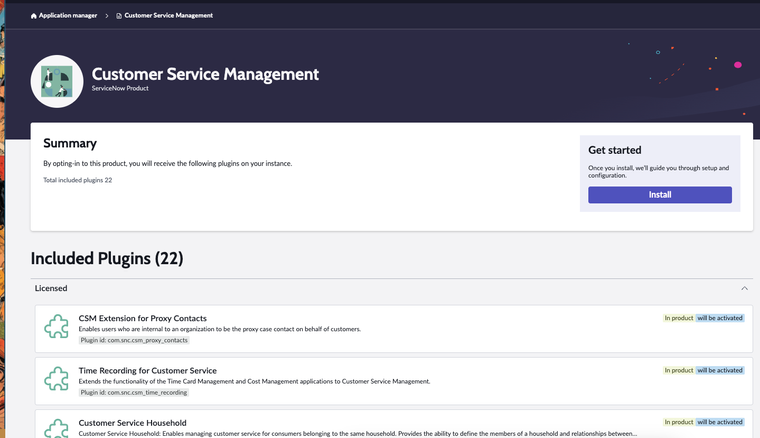Screen dimensions: 760x438
Task: Click In product badge for Proxy Contacts
Action: (x=679, y=318)
